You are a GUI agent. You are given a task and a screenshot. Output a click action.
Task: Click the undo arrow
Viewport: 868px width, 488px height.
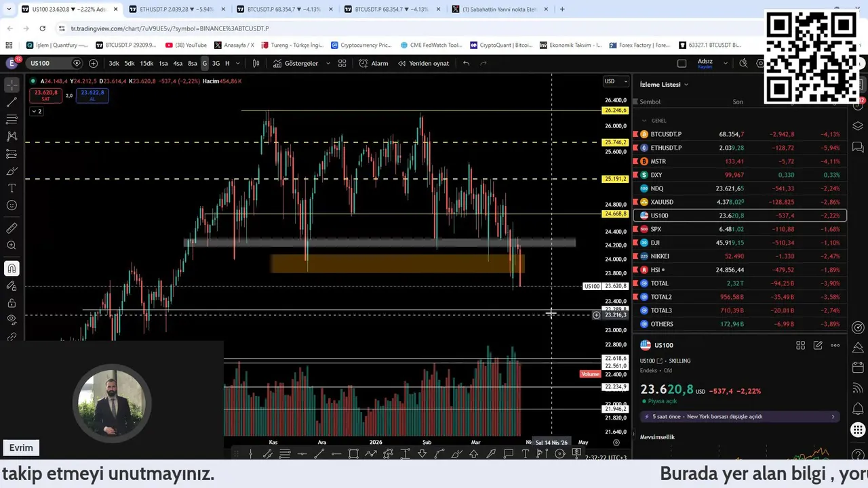(x=466, y=63)
